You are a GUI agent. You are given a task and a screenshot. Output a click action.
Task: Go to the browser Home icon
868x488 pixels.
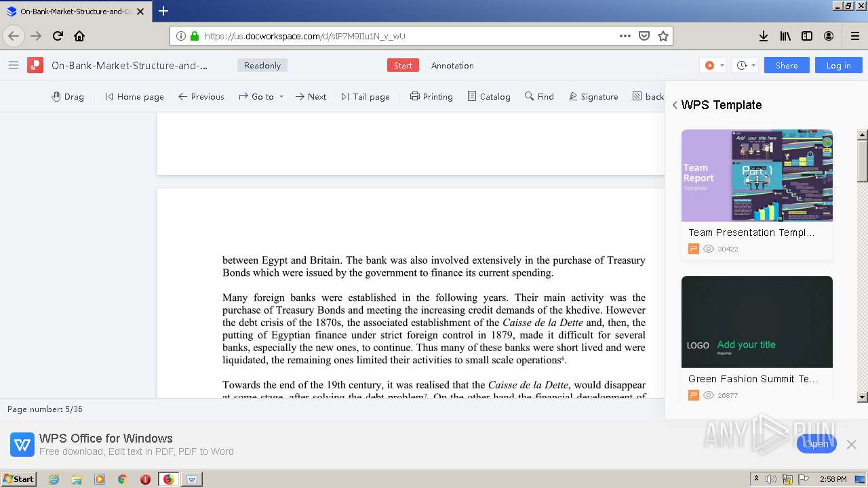tap(79, 36)
